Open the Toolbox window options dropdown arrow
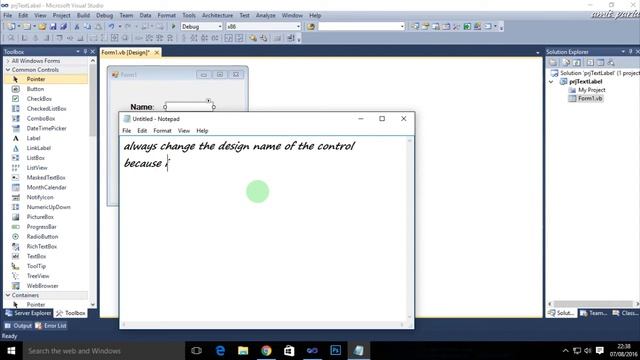This screenshot has width=640, height=360. pyautogui.click(x=78, y=52)
